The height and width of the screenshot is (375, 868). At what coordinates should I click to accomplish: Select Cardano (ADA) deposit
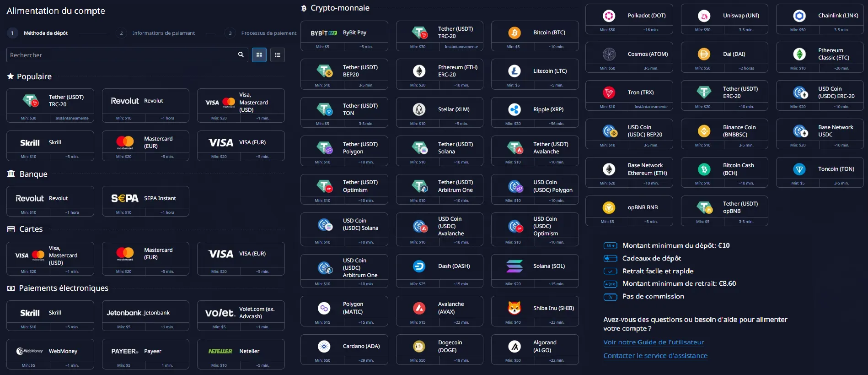(344, 349)
